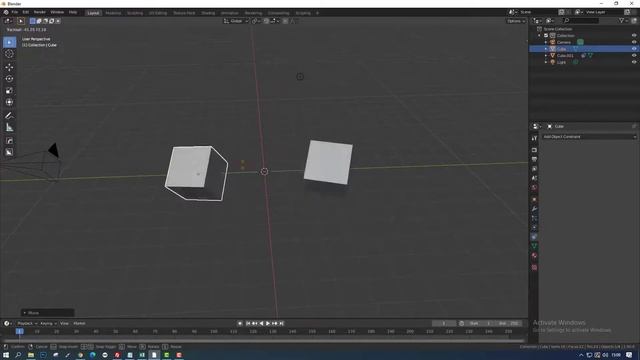Select the Cube.001 row in outliner
The height and width of the screenshot is (360, 640).
coord(583,56)
